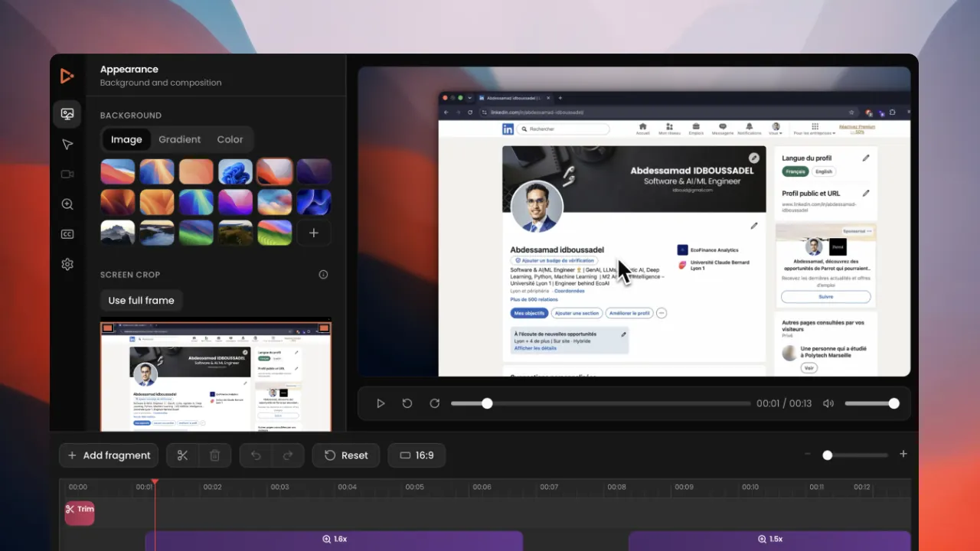Click the info icon beside Screen Crop
Viewport: 980px width, 551px height.
[x=323, y=275]
